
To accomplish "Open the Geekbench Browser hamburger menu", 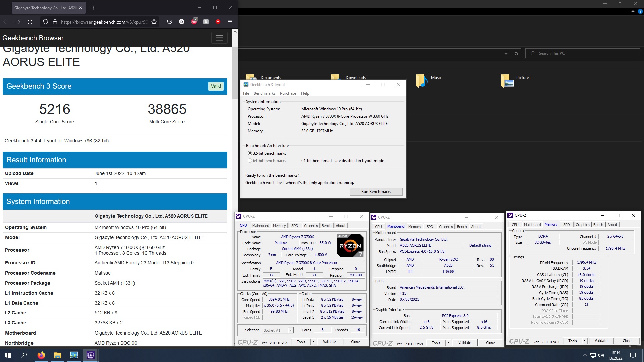I will coord(219,38).
